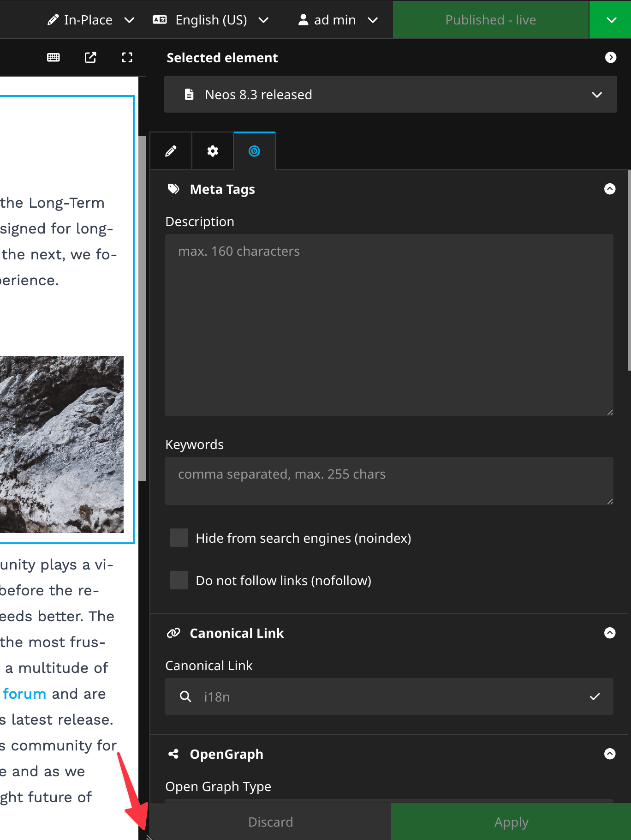Screen dimensions: 631x840
Task: Click the search icon in Canonical Link
Action: coord(185,696)
